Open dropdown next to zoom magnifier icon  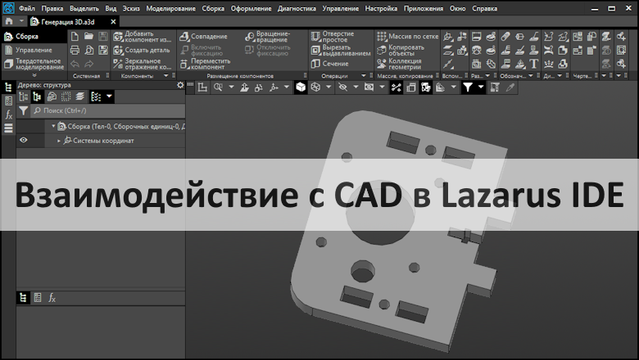tap(231, 87)
